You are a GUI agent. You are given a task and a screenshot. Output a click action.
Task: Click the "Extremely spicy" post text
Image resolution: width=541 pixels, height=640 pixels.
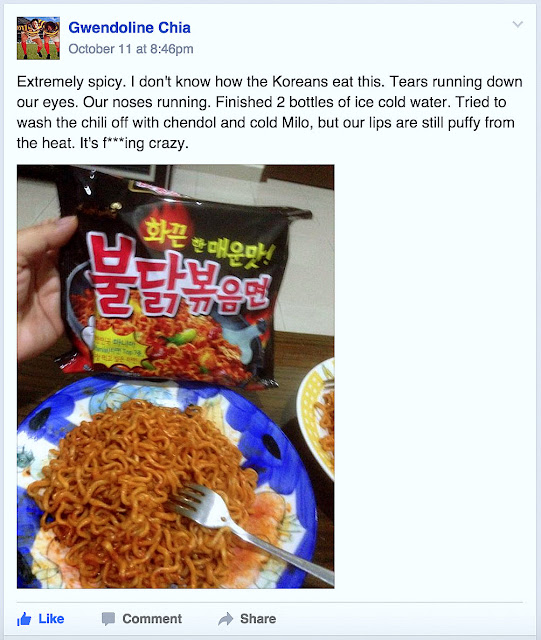69,82
